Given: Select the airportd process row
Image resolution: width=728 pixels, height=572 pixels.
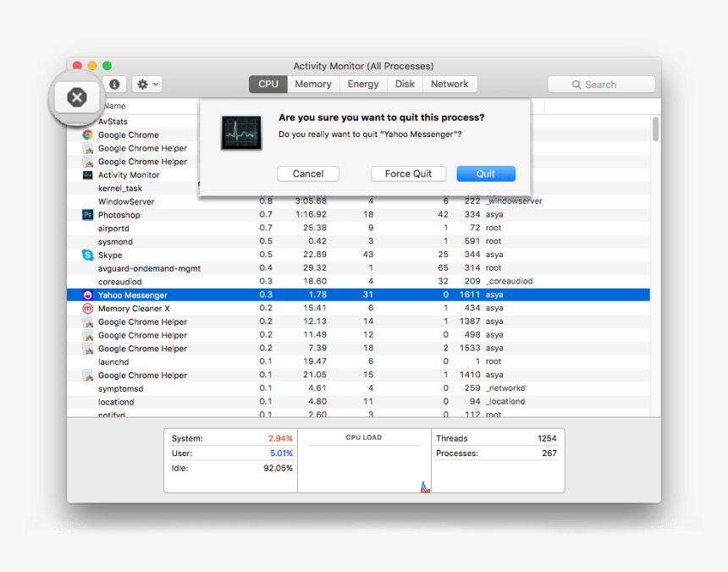Looking at the screenshot, I should (358, 228).
